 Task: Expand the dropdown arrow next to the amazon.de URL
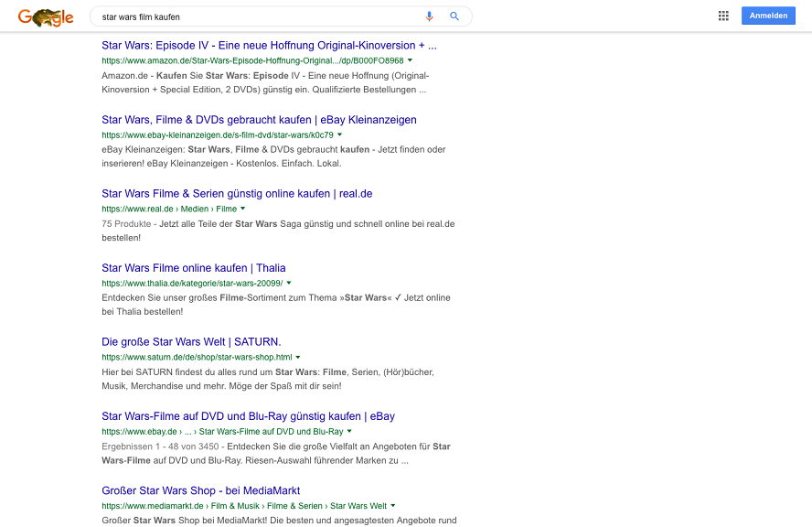pyautogui.click(x=410, y=60)
